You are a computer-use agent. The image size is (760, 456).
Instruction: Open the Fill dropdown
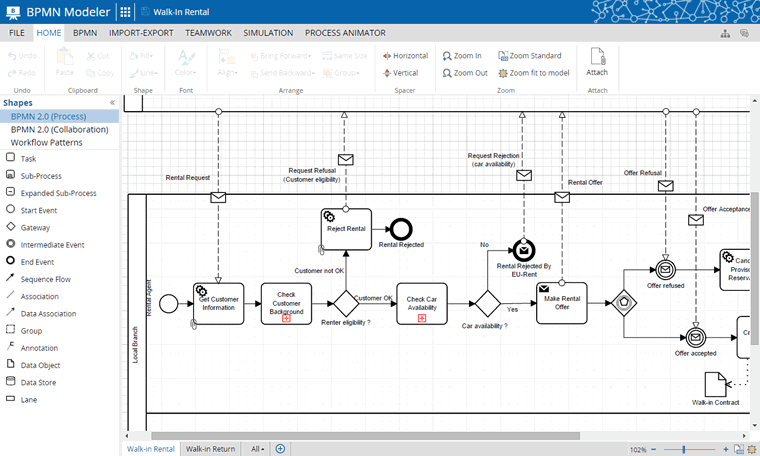(141, 56)
